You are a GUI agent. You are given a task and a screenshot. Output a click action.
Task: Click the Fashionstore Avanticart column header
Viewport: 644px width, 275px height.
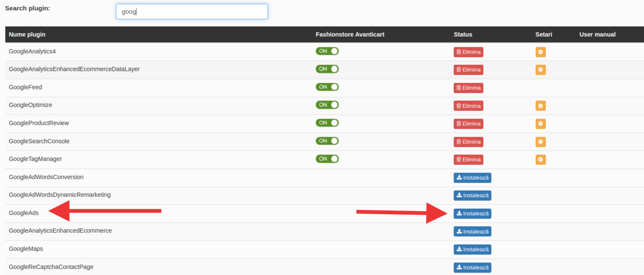coord(350,34)
